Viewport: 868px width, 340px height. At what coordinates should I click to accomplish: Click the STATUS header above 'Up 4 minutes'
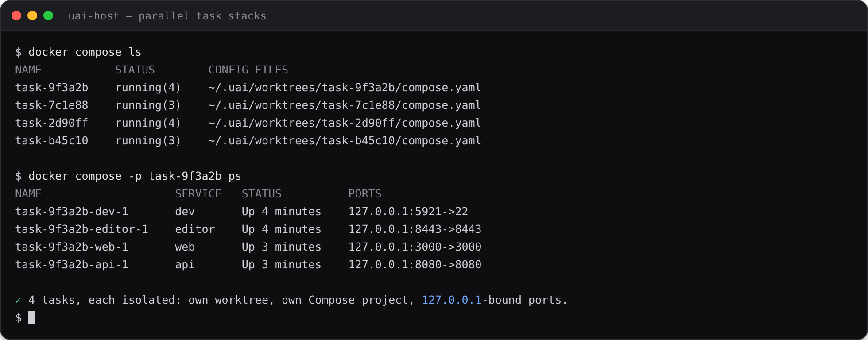pos(262,194)
